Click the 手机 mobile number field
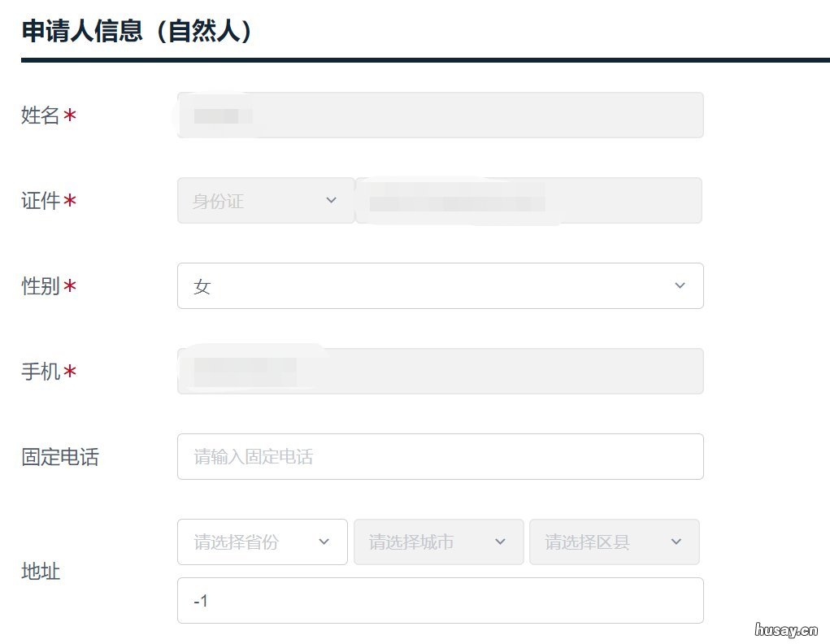 pos(440,372)
